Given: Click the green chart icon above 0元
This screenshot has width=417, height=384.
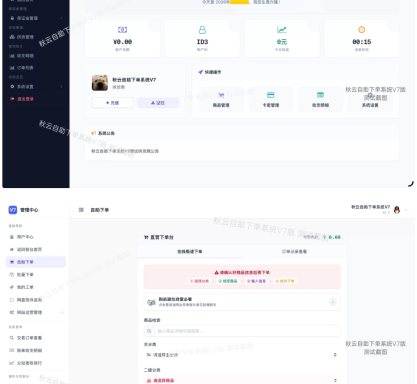Looking at the screenshot, I should click(282, 30).
